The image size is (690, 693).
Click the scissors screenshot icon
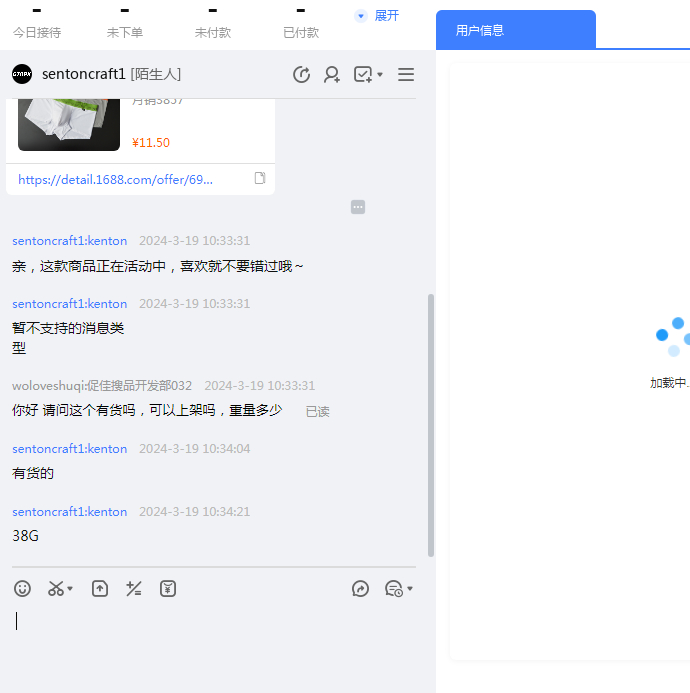pyautogui.click(x=56, y=589)
